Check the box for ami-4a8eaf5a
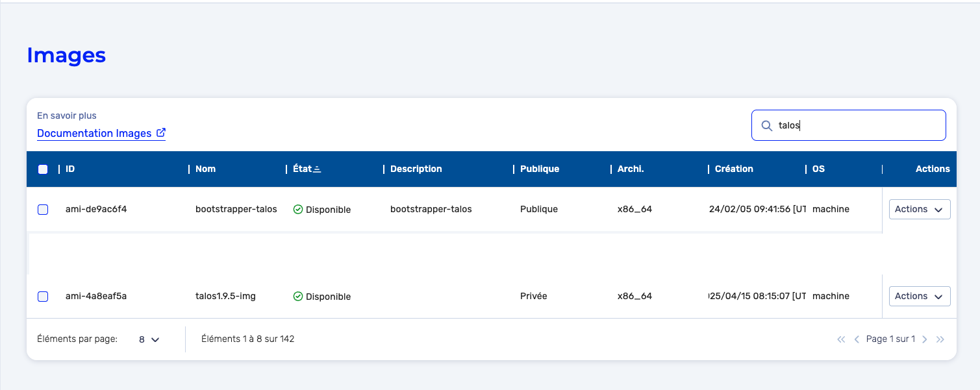 tap(43, 297)
